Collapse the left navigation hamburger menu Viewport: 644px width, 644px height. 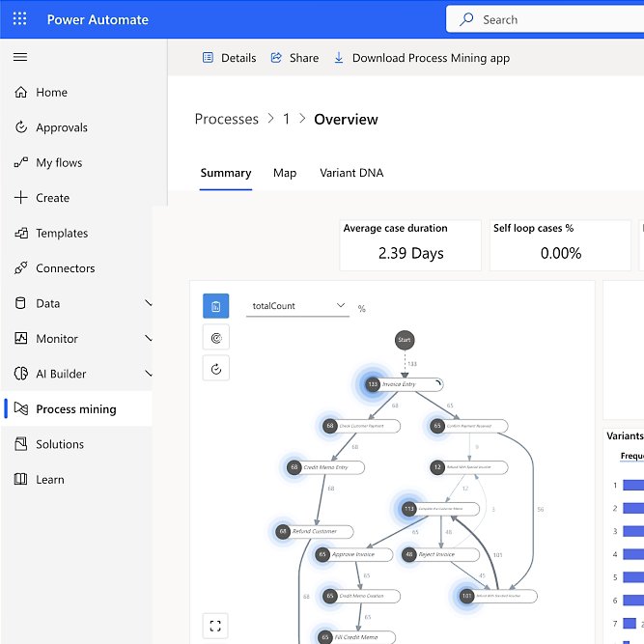pos(20,57)
